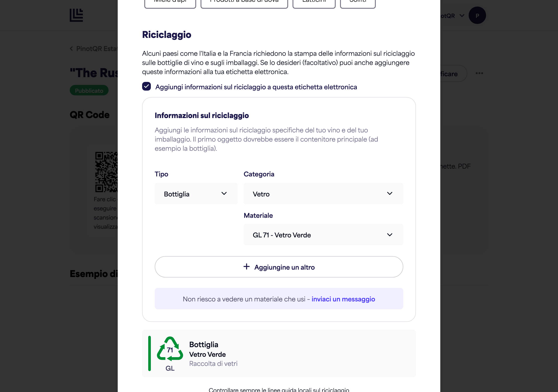This screenshot has height=392, width=558.
Task: Click the PinotQR logo icon
Action: point(76,15)
